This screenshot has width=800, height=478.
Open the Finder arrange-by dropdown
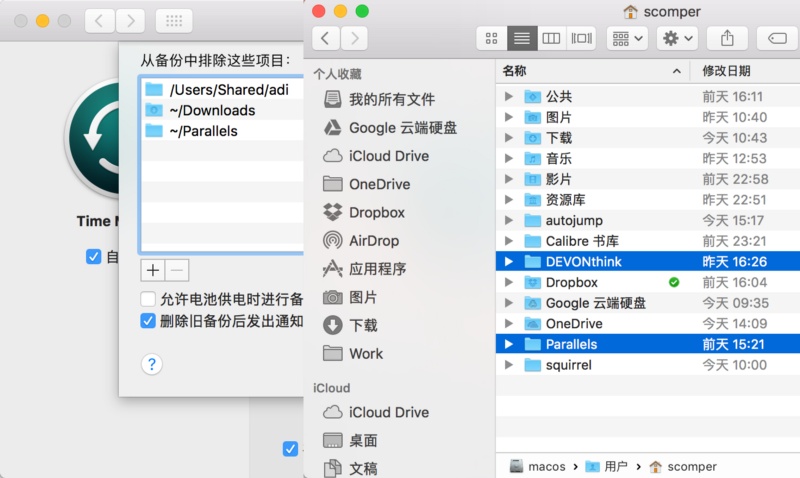pos(627,38)
